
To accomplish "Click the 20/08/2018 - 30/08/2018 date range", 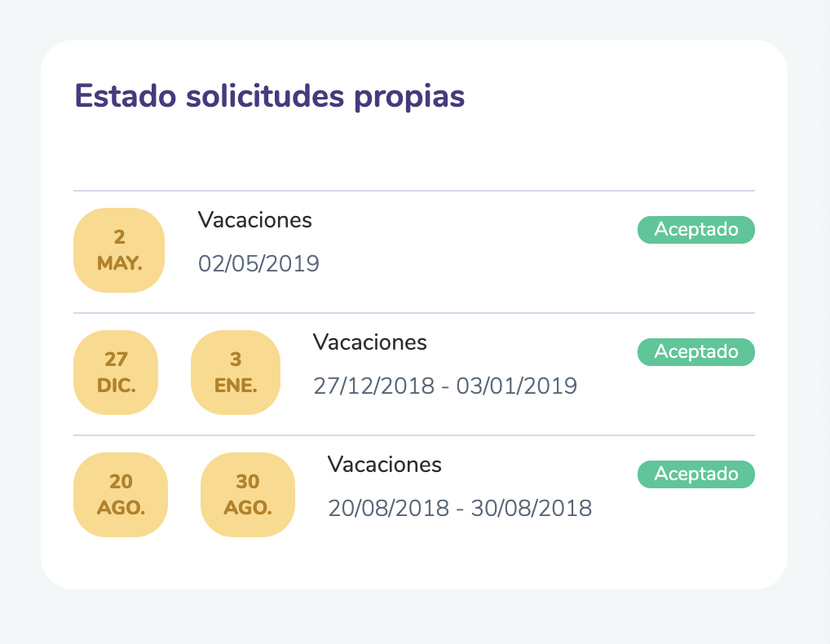I will click(x=460, y=509).
